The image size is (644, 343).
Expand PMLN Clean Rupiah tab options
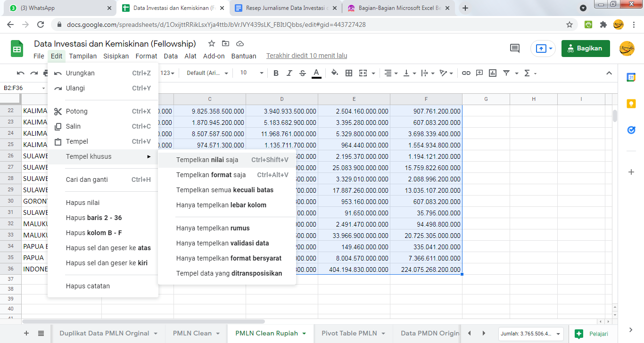coord(305,334)
